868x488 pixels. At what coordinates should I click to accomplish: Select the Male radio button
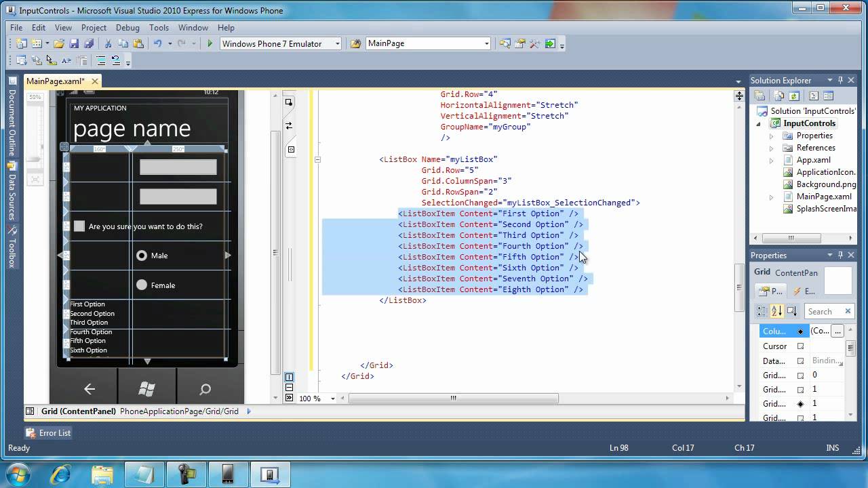click(141, 256)
